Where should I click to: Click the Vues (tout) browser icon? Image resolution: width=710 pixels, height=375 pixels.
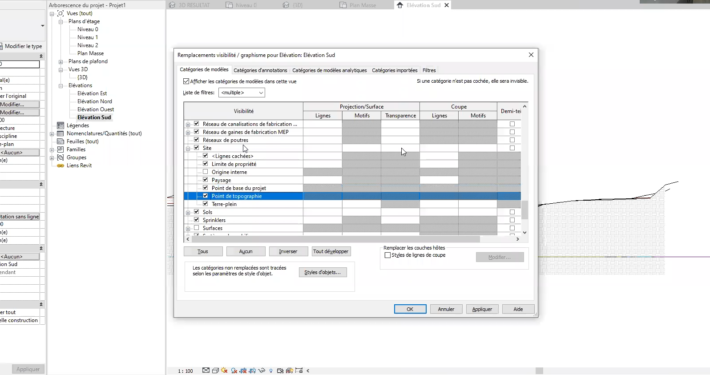(60, 14)
